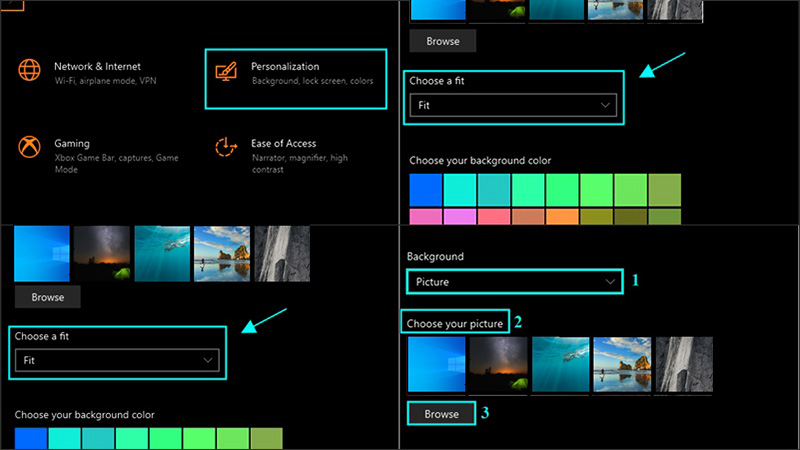This screenshot has height=450, width=800.
Task: Choose the blue swatch in lower-left color row
Action: (31, 439)
